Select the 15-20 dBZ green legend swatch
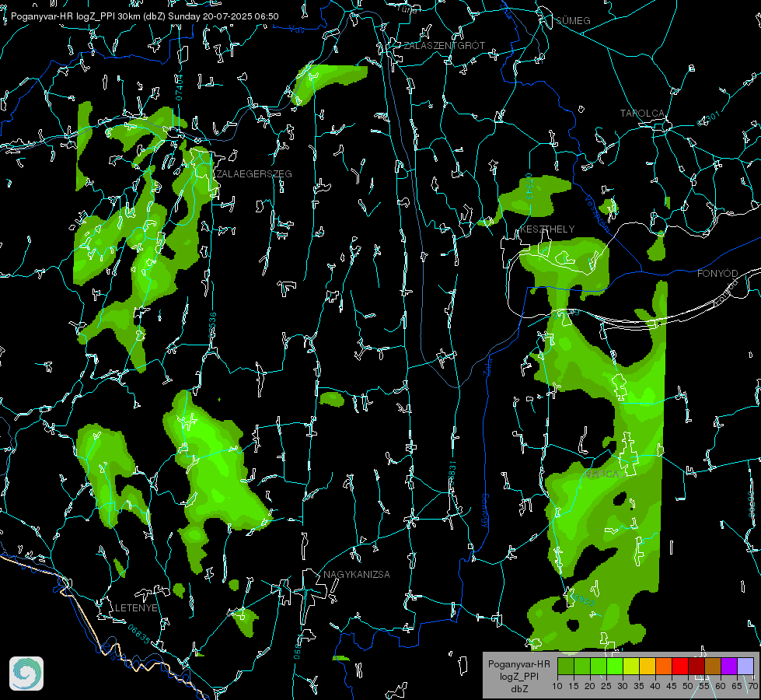 582,666
